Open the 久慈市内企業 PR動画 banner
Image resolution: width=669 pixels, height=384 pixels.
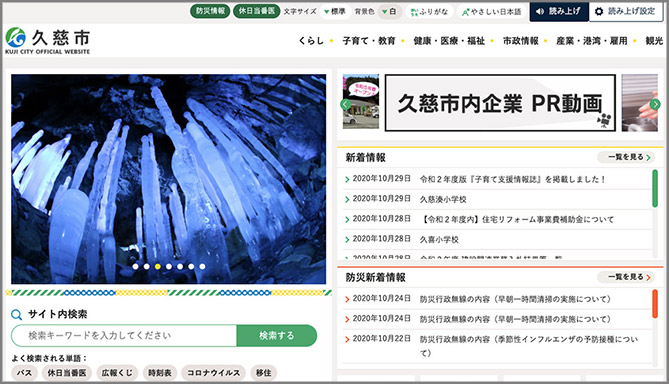pos(500,103)
